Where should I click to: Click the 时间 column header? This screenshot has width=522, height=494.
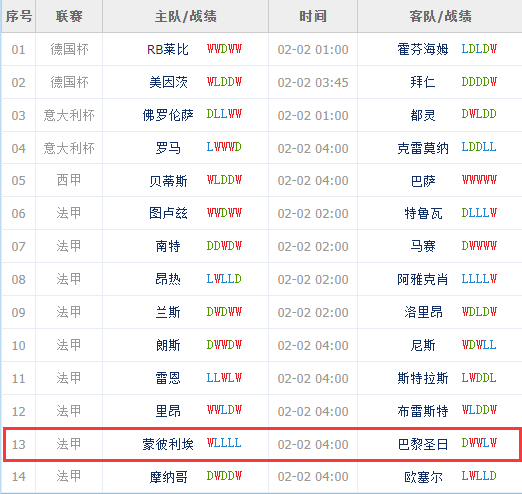[313, 16]
